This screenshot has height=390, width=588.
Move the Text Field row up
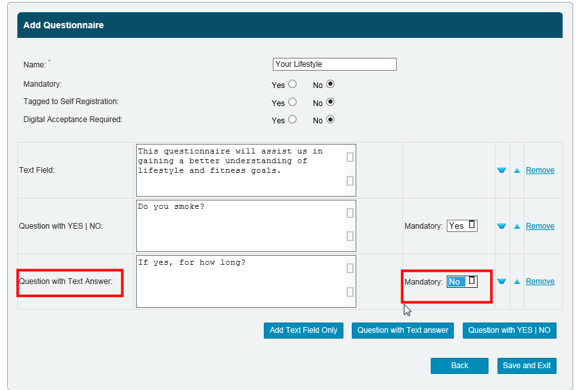(x=517, y=171)
